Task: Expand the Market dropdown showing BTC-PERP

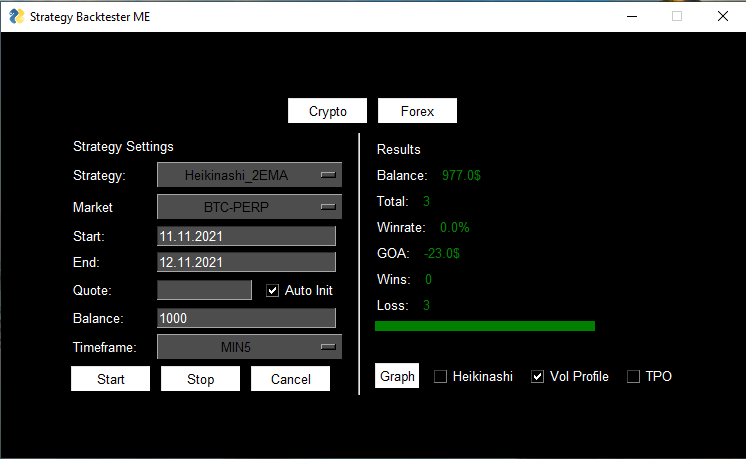Action: 249,207
